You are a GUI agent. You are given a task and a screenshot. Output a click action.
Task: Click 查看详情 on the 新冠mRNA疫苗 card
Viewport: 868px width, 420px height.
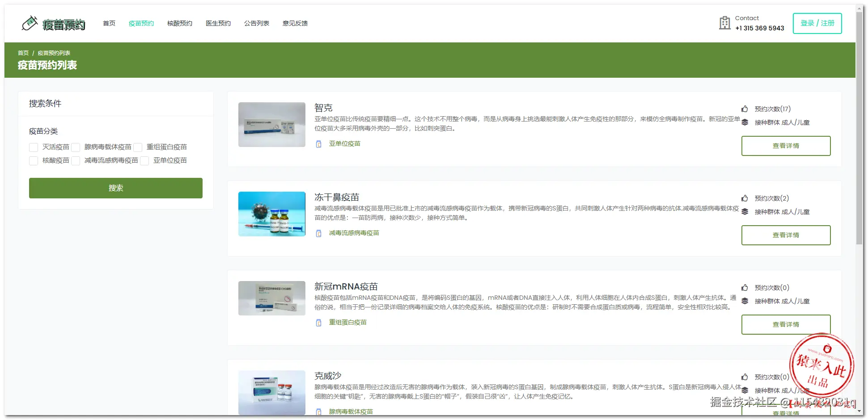click(786, 325)
